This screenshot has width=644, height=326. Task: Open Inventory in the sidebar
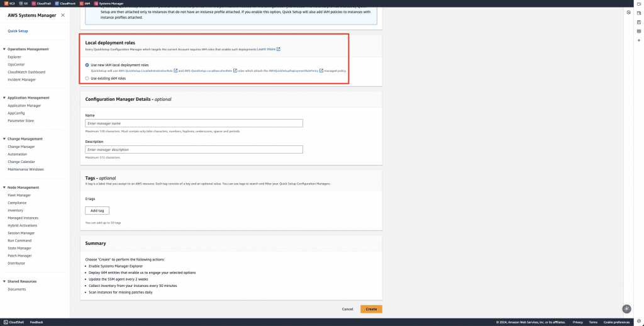(x=16, y=210)
